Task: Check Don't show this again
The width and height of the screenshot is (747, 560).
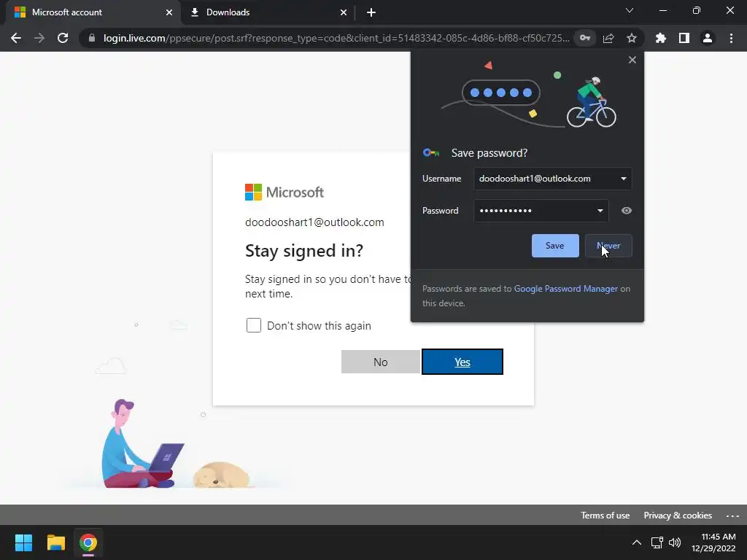Action: tap(253, 325)
